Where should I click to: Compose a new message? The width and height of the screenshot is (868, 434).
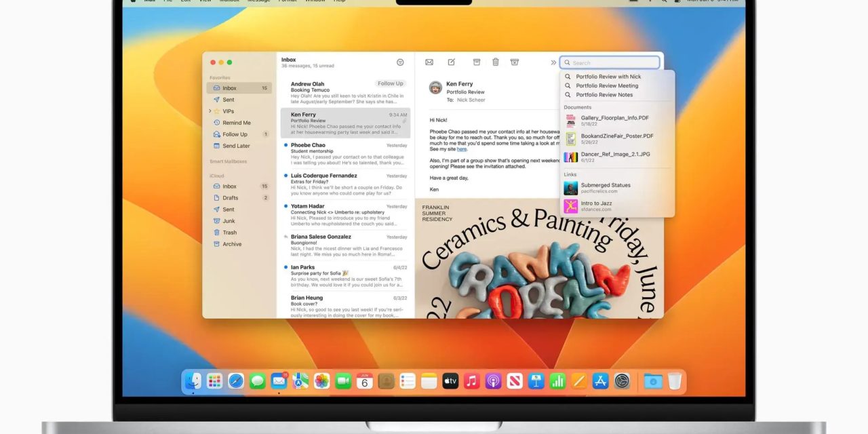pos(451,62)
